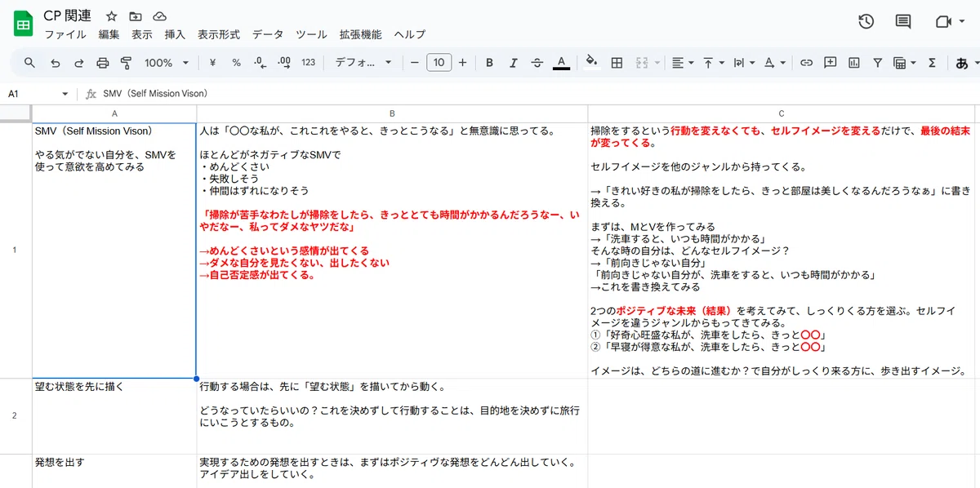This screenshot has height=488, width=980.
Task: Open the fill color picker
Action: pos(593,63)
